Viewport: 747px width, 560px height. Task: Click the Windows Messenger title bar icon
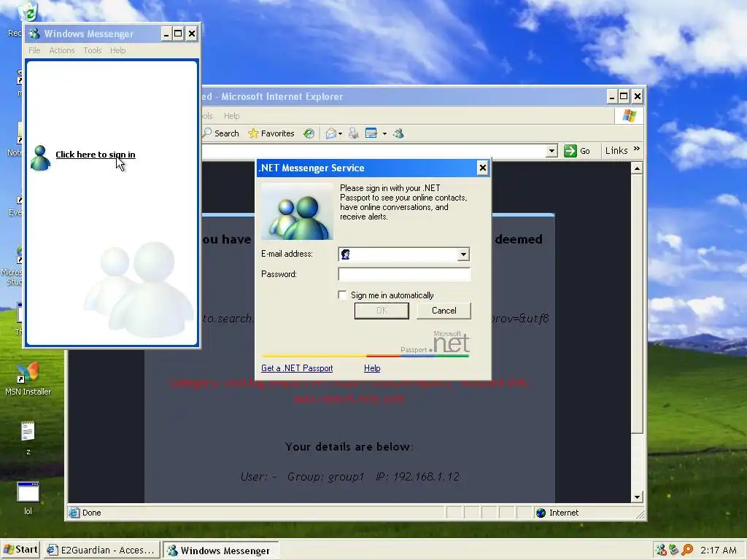(x=34, y=34)
